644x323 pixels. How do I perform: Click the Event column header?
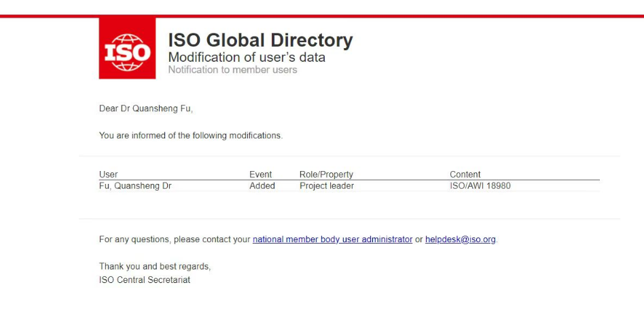(x=260, y=174)
